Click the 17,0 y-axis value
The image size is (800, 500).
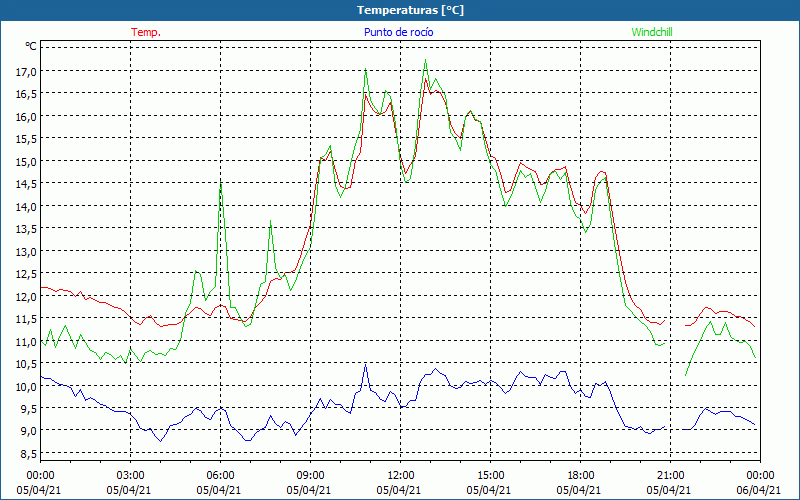pyautogui.click(x=26, y=71)
